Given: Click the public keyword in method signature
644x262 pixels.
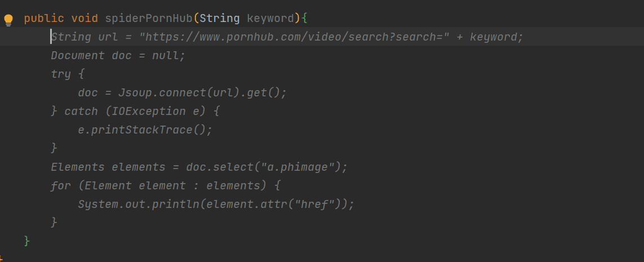Looking at the screenshot, I should pyautogui.click(x=45, y=19).
